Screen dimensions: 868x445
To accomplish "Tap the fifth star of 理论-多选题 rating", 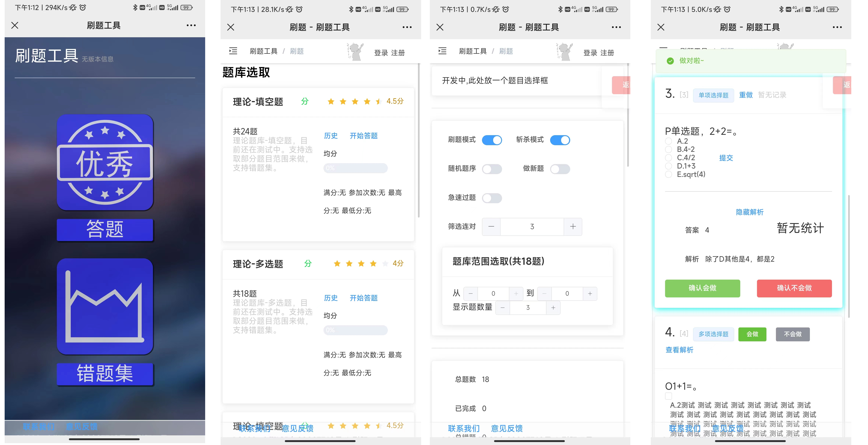I will tap(385, 263).
